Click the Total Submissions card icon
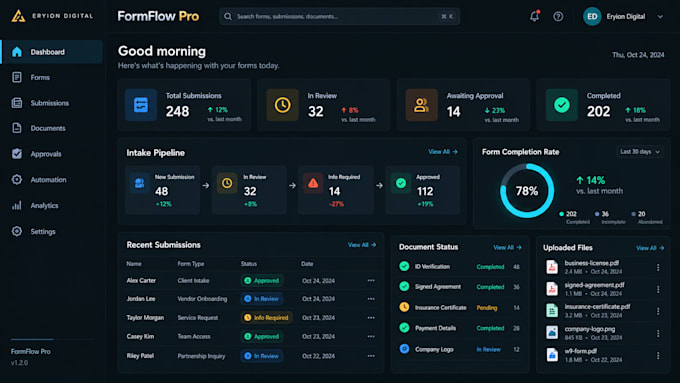 click(141, 105)
